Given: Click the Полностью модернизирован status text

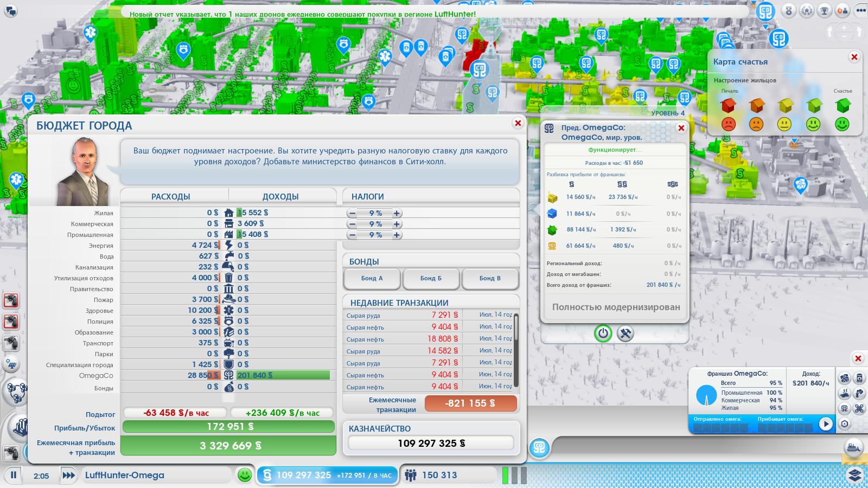Looking at the screenshot, I should [x=616, y=307].
